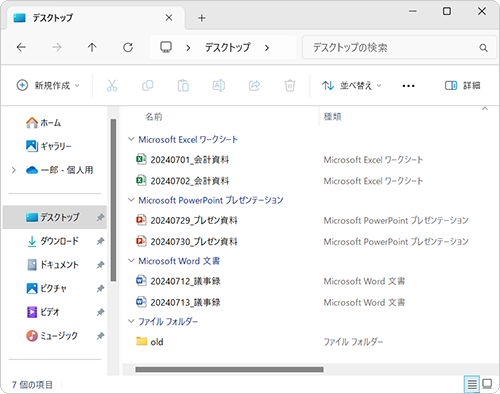Click chevron after PC icon in address bar
The image size is (500, 394).
188,48
